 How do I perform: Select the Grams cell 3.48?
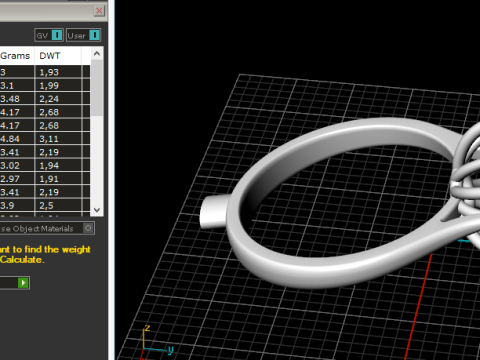tap(17, 99)
